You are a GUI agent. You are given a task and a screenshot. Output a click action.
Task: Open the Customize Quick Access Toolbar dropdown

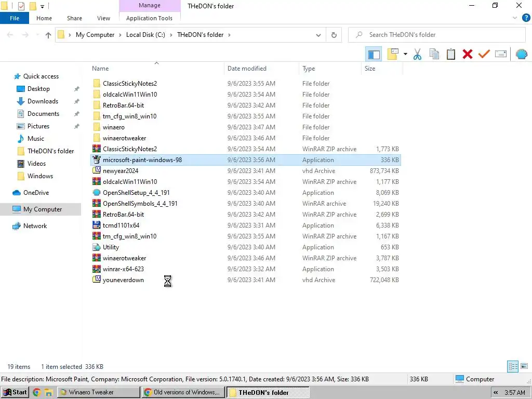(x=42, y=6)
